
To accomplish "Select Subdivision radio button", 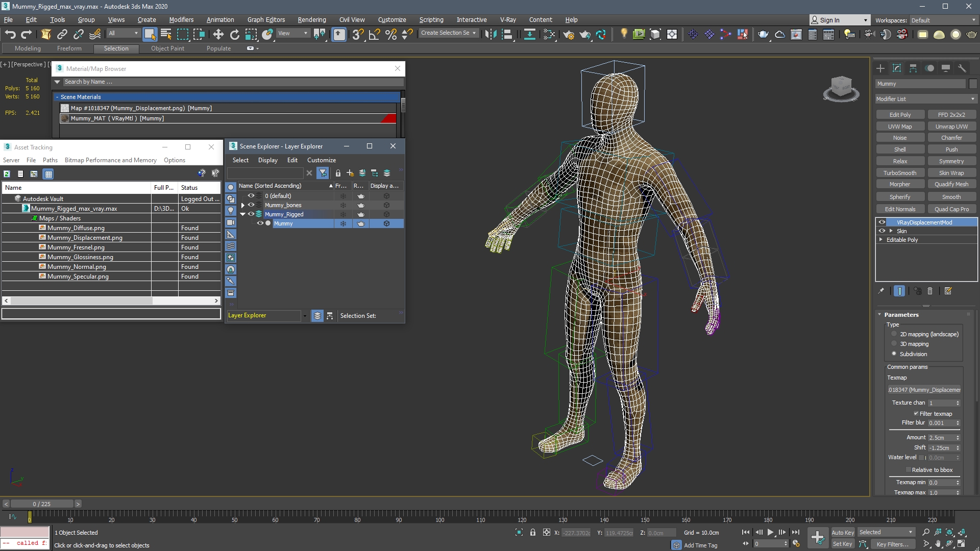I will tap(894, 354).
